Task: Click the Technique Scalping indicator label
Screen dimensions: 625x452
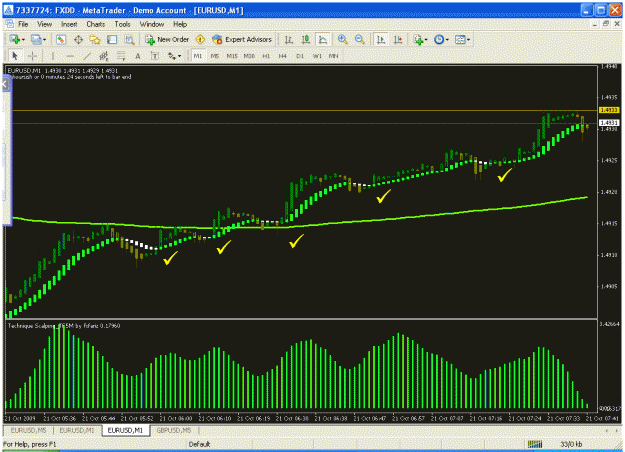Action: pos(64,326)
